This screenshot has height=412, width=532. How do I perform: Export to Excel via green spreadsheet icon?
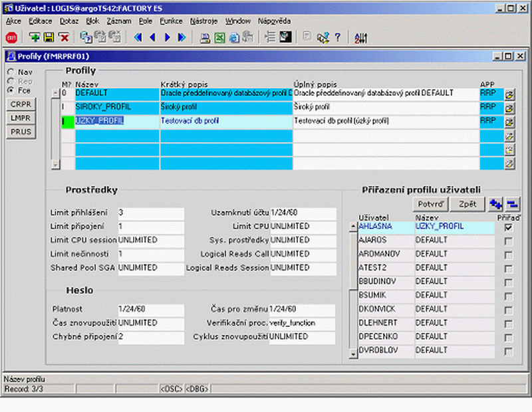coord(219,37)
